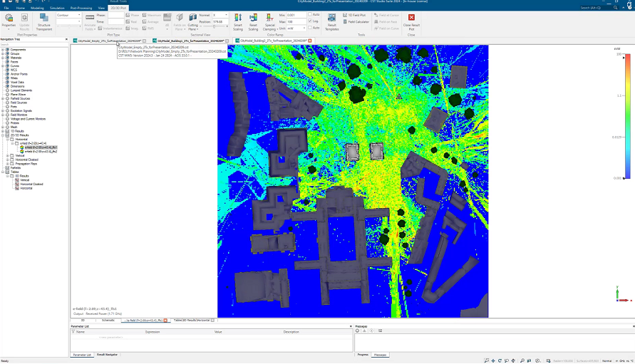Open the Properties plot tool
This screenshot has height=364, width=635.
coord(9,19)
